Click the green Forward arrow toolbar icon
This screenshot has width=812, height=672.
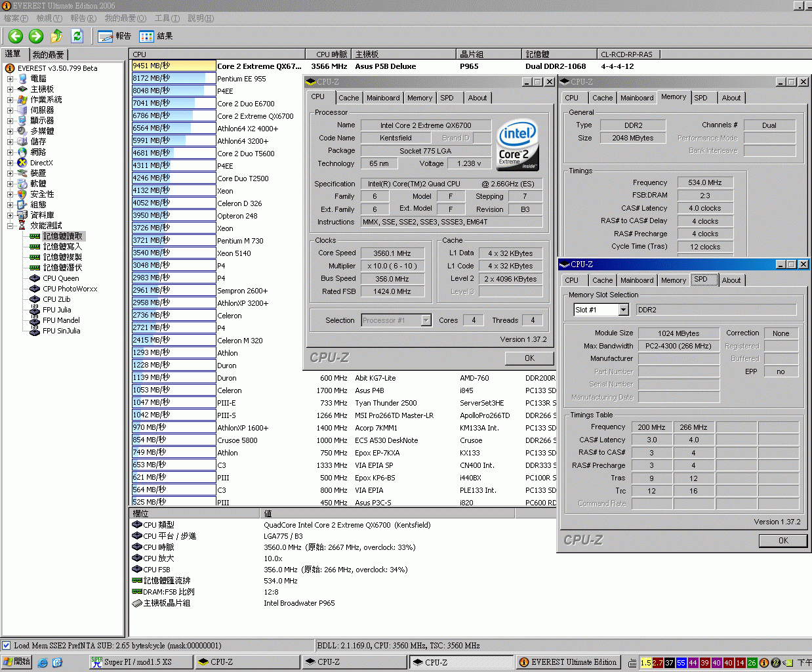(36, 36)
